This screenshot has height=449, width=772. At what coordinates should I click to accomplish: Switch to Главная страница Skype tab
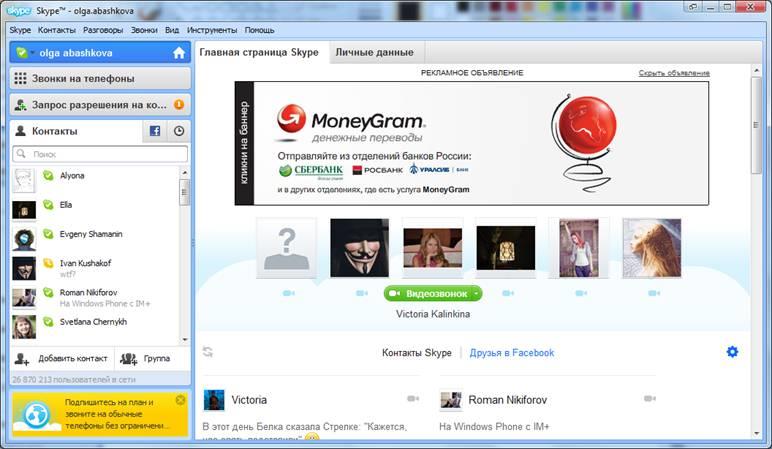click(259, 52)
